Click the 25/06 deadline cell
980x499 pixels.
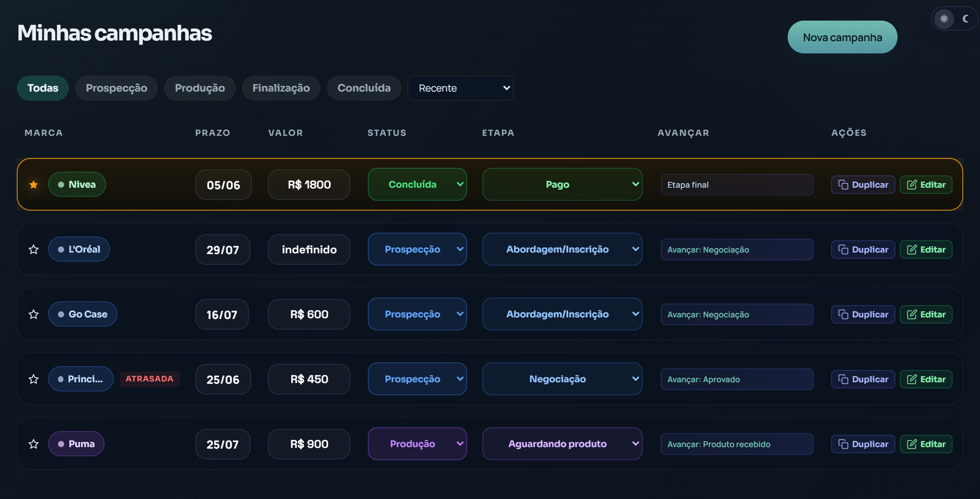click(223, 379)
